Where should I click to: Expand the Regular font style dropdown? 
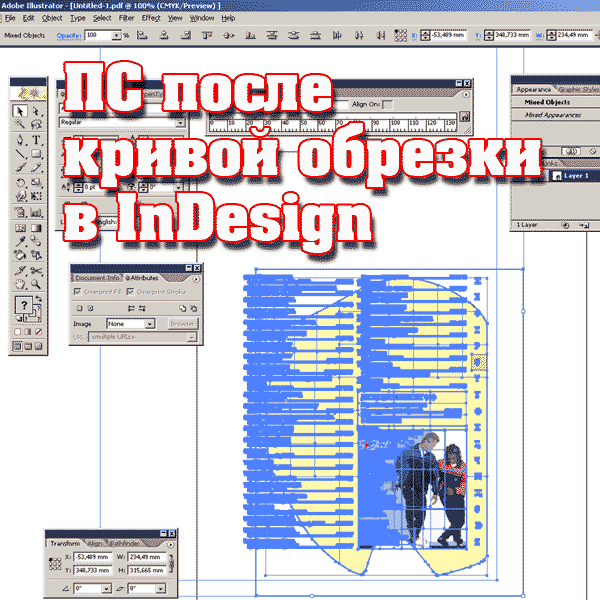(180, 122)
